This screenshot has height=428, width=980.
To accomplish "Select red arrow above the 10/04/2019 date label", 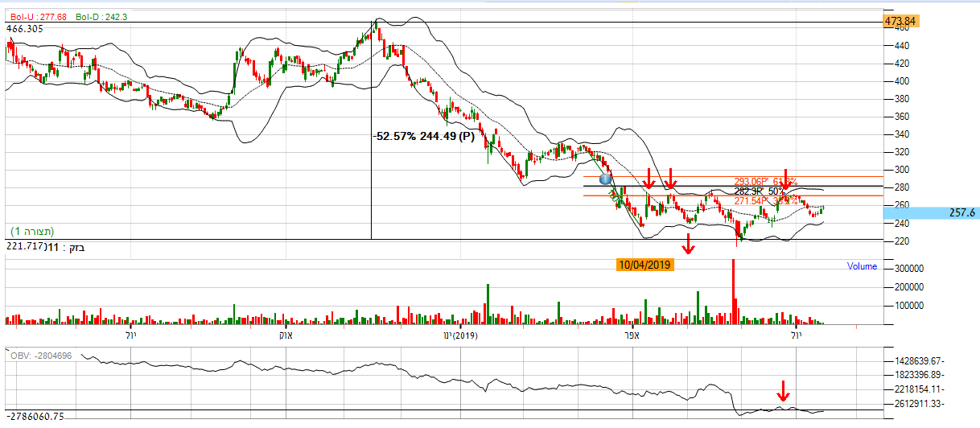I will click(x=688, y=242).
